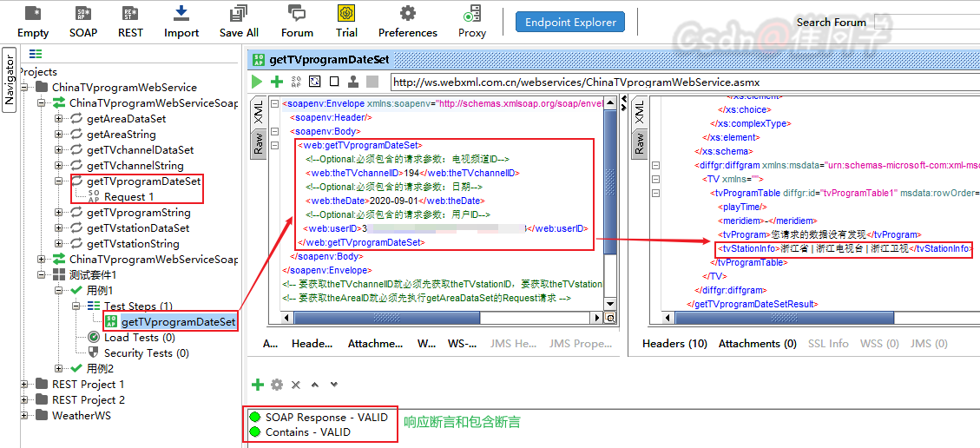
Task: Open the request Attachme... tab
Action: click(x=376, y=344)
